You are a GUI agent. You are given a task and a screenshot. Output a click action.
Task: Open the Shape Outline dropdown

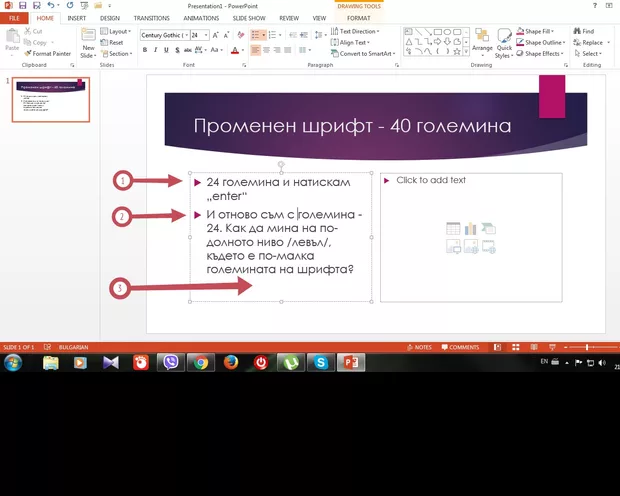541,42
